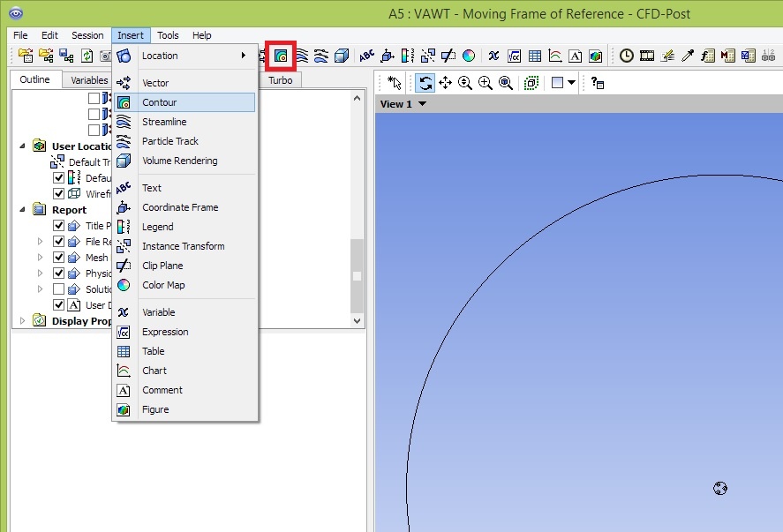This screenshot has width=783, height=532.
Task: Click the Fit View icon in viewer
Action: coord(505,83)
